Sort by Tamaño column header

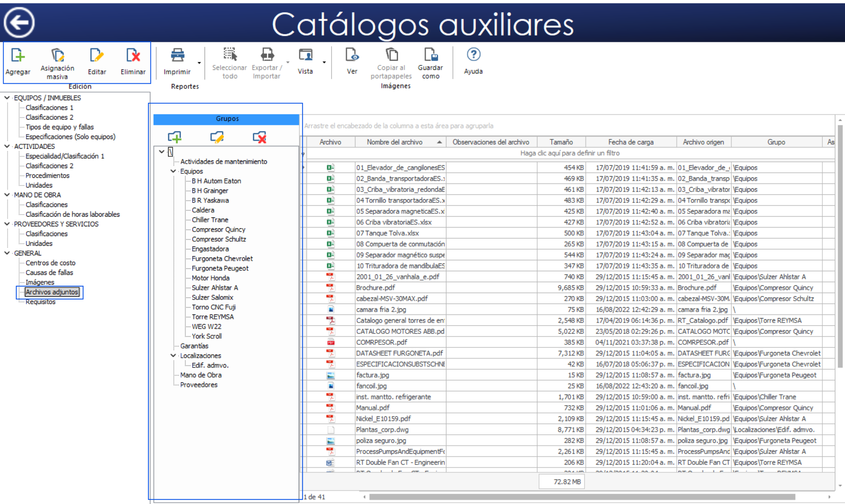(561, 142)
